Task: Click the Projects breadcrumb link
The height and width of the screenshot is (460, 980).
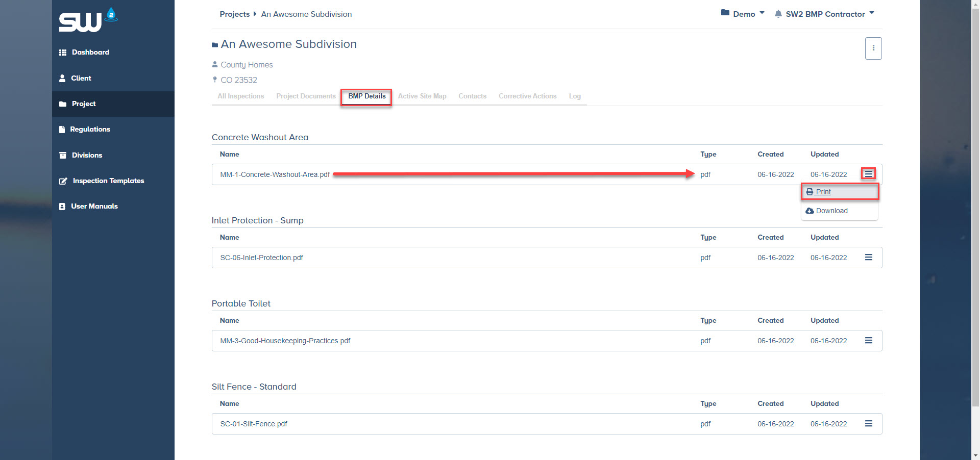Action: tap(234, 14)
